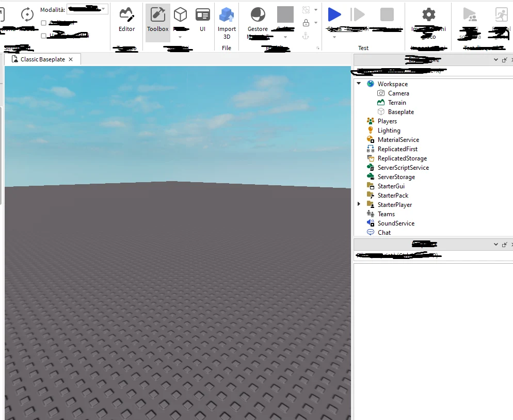
Task: Click the UI editor icon
Action: (x=202, y=14)
